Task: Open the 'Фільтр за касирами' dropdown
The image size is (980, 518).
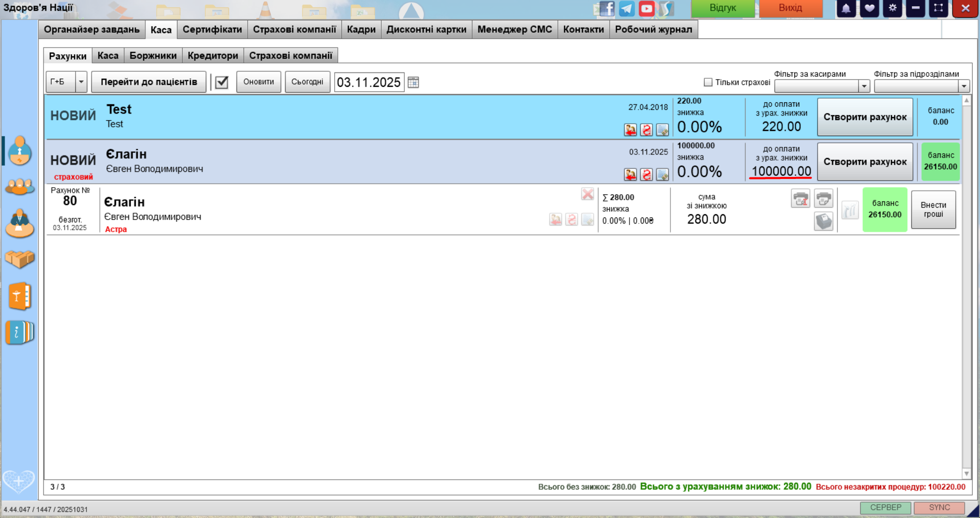Action: tap(864, 86)
